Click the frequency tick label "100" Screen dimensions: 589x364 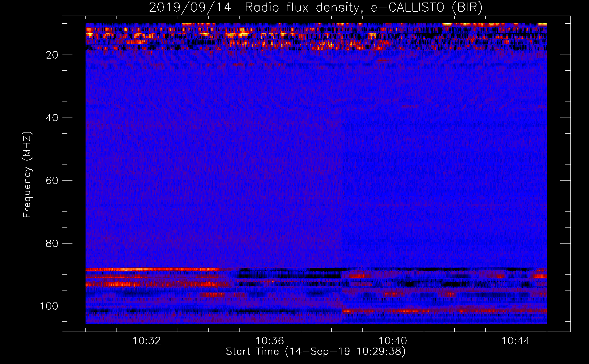(49, 306)
